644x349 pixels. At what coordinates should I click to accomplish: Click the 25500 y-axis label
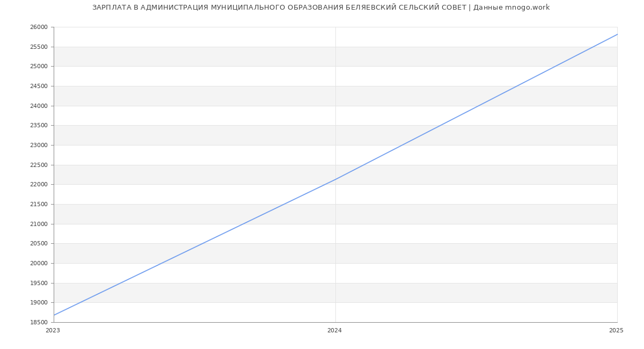click(x=39, y=47)
